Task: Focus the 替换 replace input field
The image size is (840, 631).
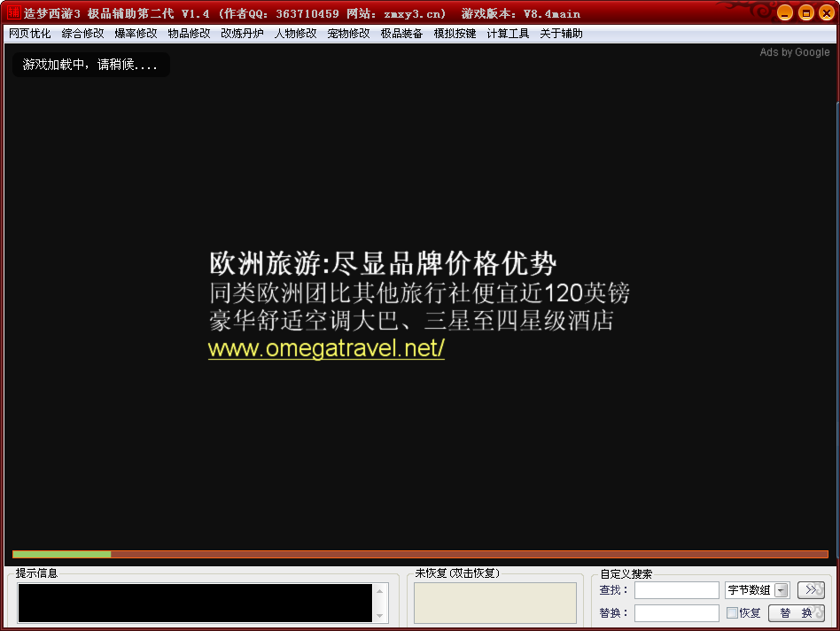Action: [x=677, y=613]
